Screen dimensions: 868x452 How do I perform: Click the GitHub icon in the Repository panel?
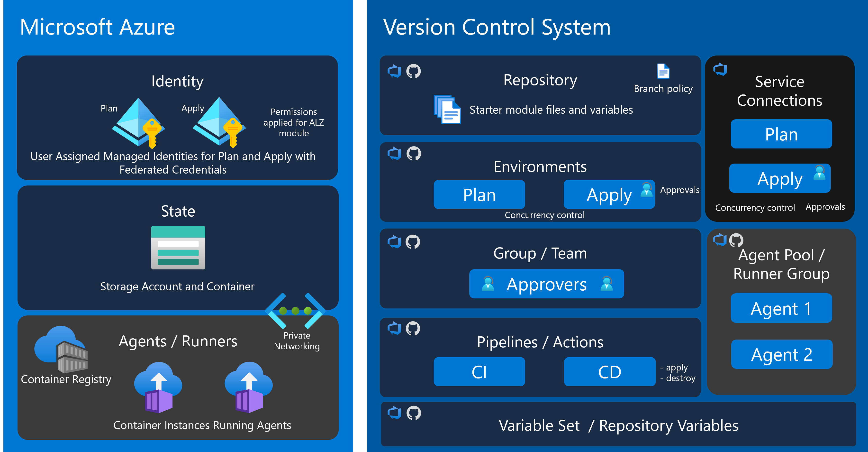point(414,72)
